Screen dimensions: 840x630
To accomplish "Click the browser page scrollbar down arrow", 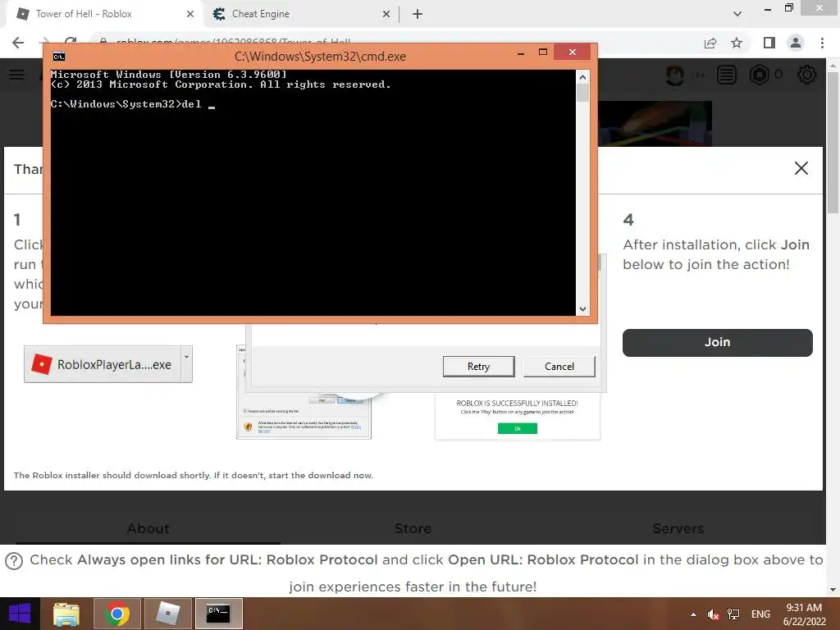I will (833, 590).
